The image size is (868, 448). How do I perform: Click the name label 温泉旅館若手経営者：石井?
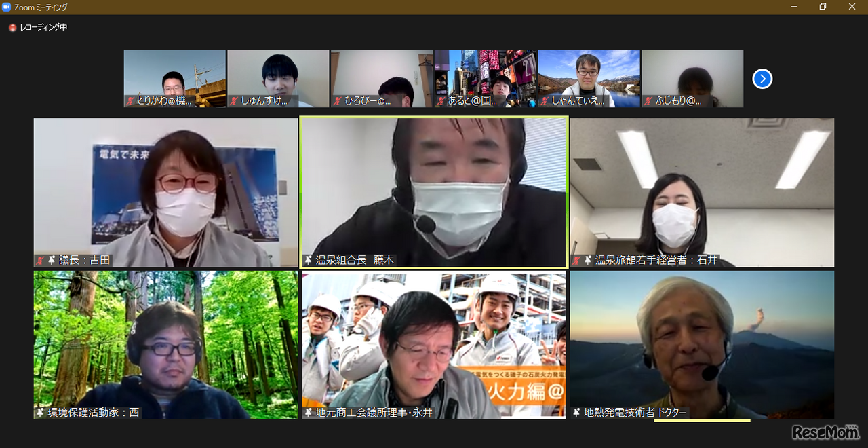656,260
